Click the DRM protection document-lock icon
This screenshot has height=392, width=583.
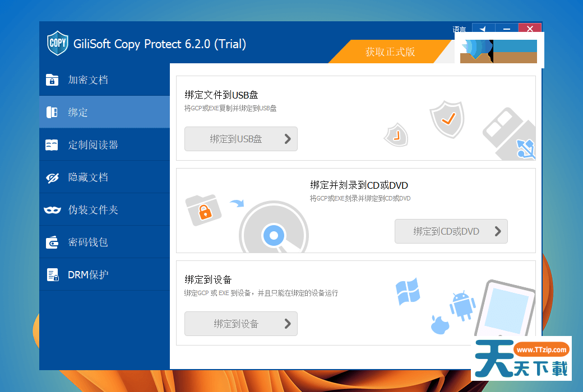coord(53,274)
